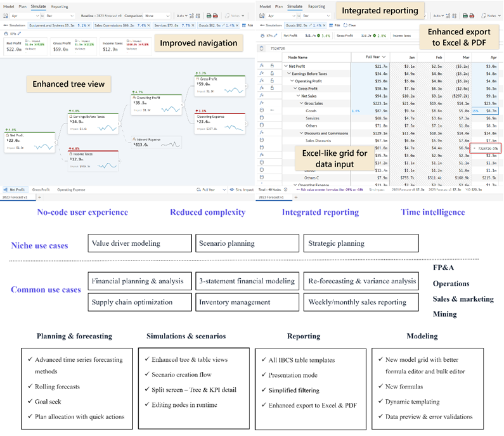Collapse Net Sales row in grid
The width and height of the screenshot is (504, 436).
[x=299, y=96]
